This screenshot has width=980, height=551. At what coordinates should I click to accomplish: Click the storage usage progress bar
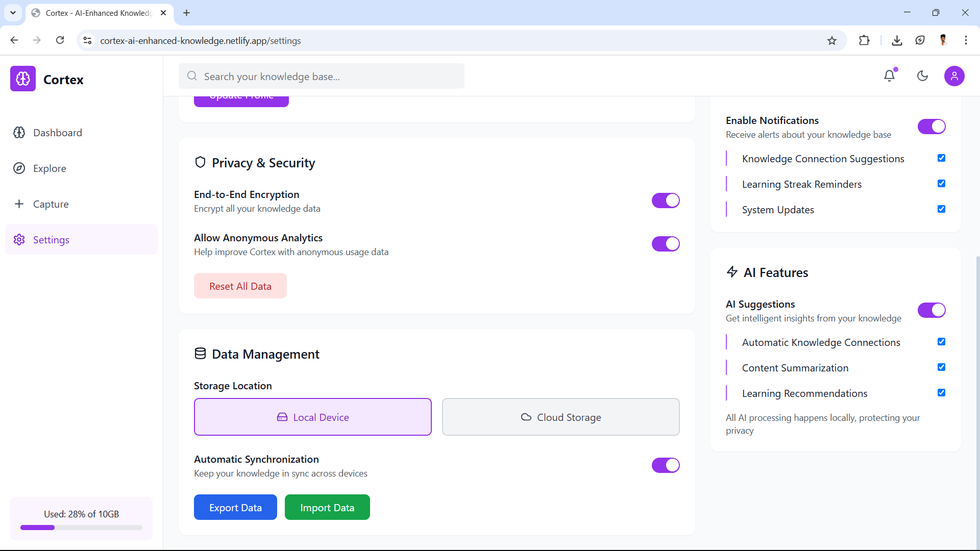[81, 528]
